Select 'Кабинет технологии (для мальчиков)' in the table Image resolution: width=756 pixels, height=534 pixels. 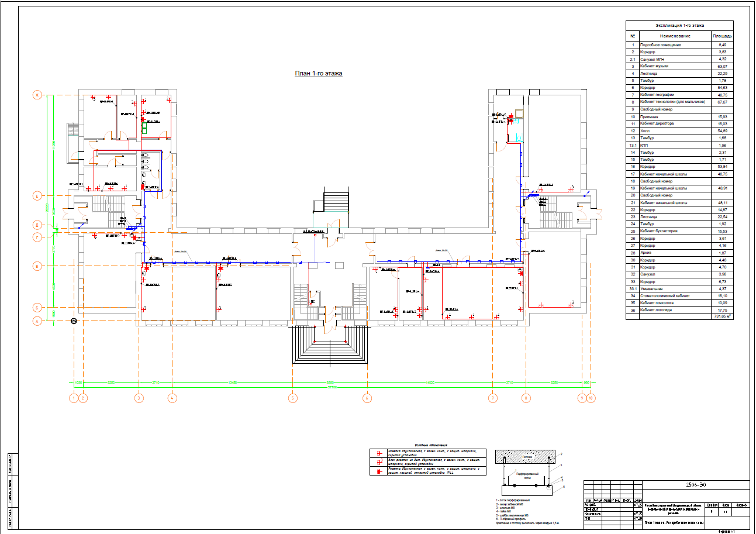[672, 102]
